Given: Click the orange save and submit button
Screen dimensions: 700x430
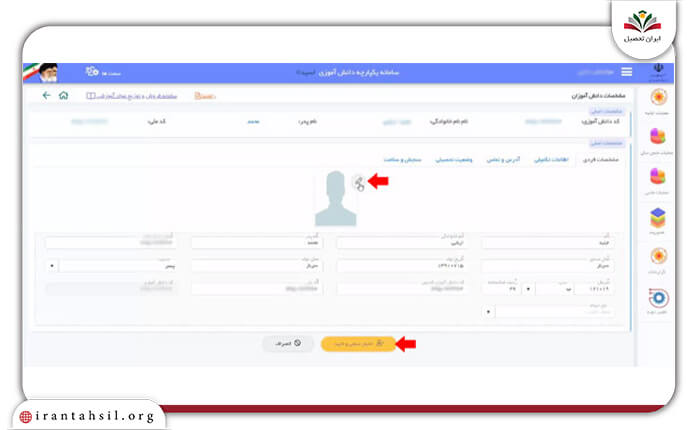Looking at the screenshot, I should point(358,344).
